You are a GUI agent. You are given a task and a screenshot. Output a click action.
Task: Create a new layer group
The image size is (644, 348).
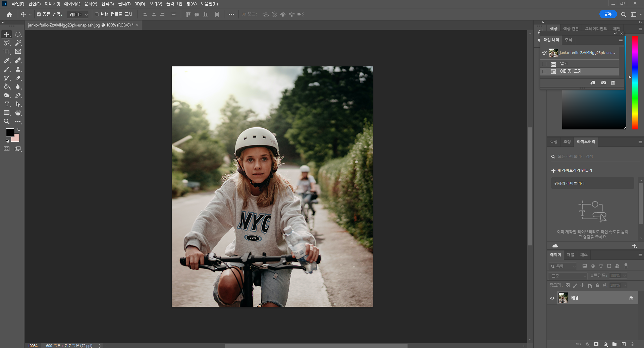[614, 344]
